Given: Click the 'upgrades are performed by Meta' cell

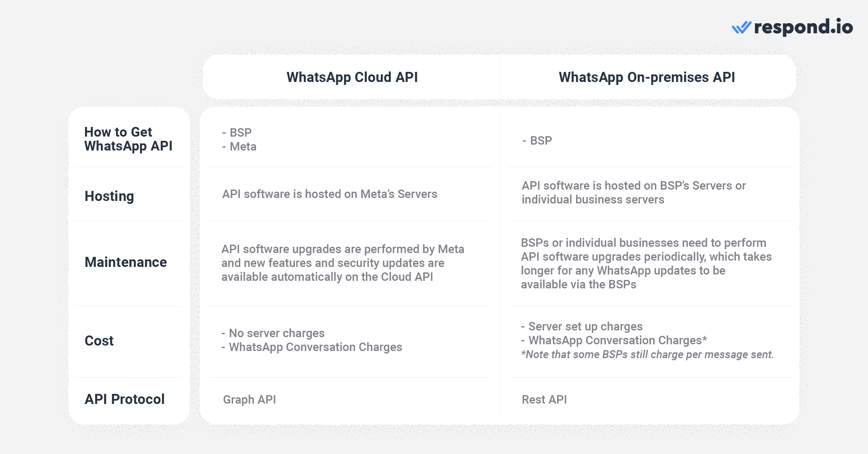Looking at the screenshot, I should [x=343, y=263].
